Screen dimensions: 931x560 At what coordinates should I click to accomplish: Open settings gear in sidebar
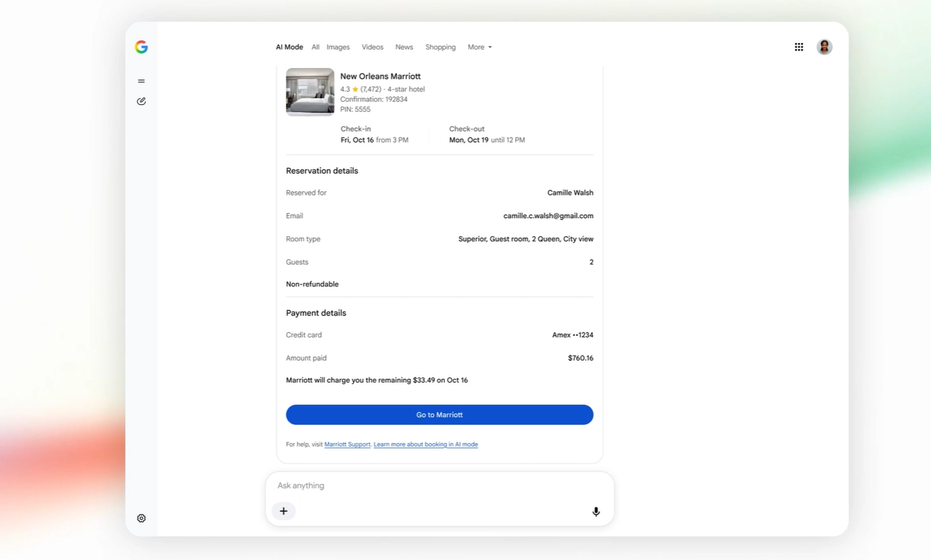tap(141, 518)
